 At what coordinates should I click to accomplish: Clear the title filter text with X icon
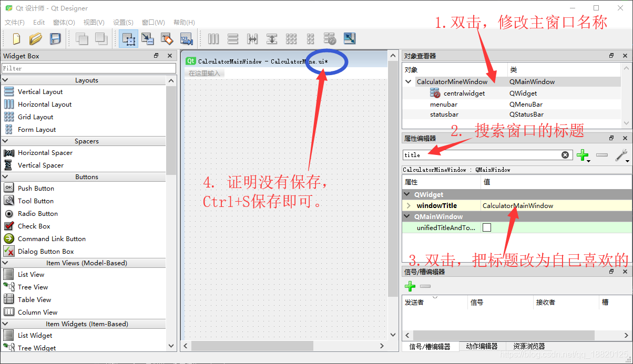pos(565,155)
